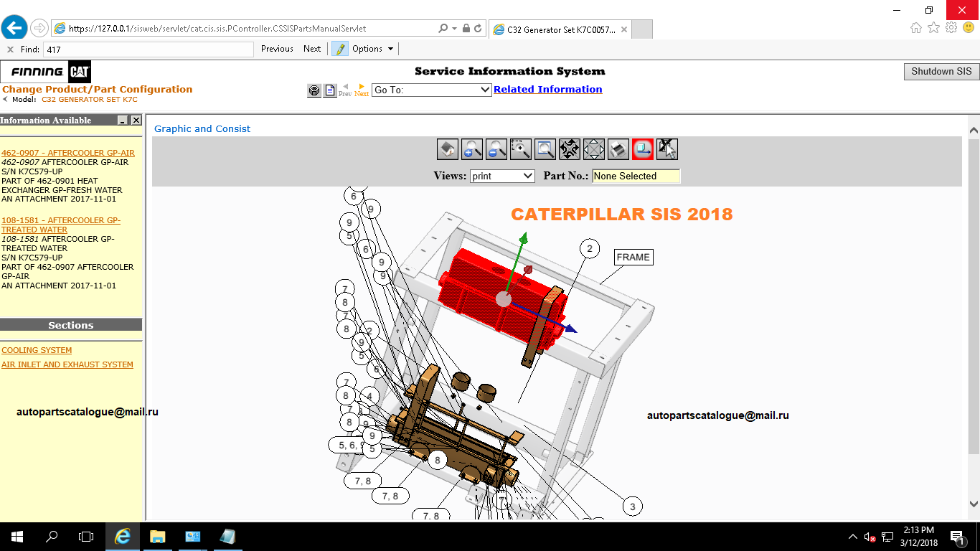Click Previous in the Find bar
This screenshot has width=980, height=551.
(277, 49)
